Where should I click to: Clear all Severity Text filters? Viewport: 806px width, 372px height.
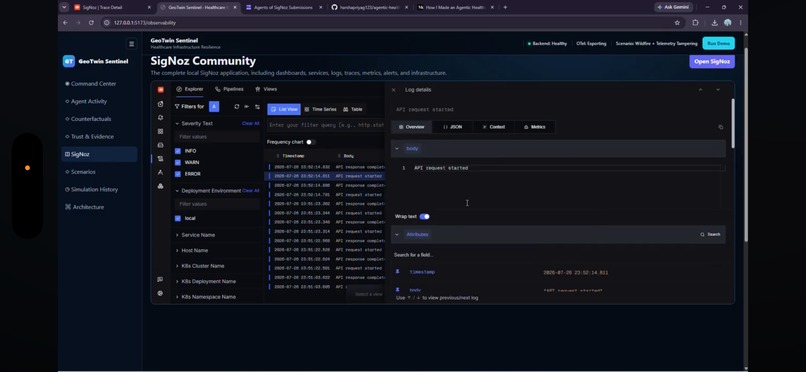pos(250,123)
